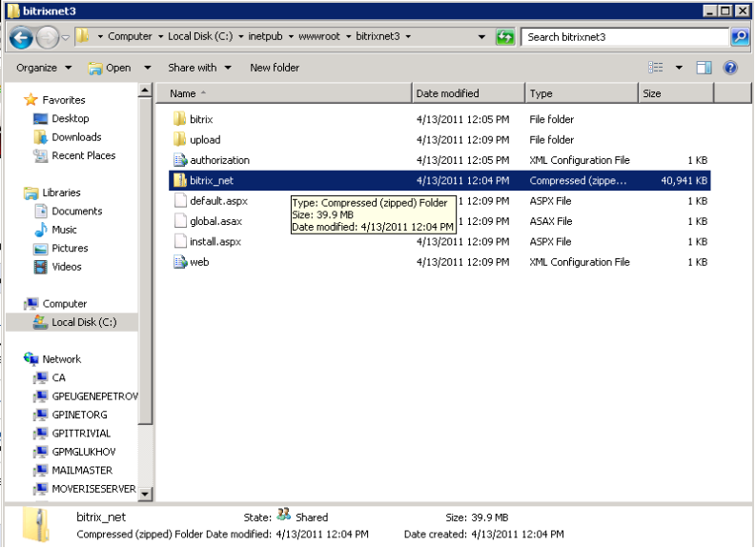Select the default.aspx file icon

(180, 200)
